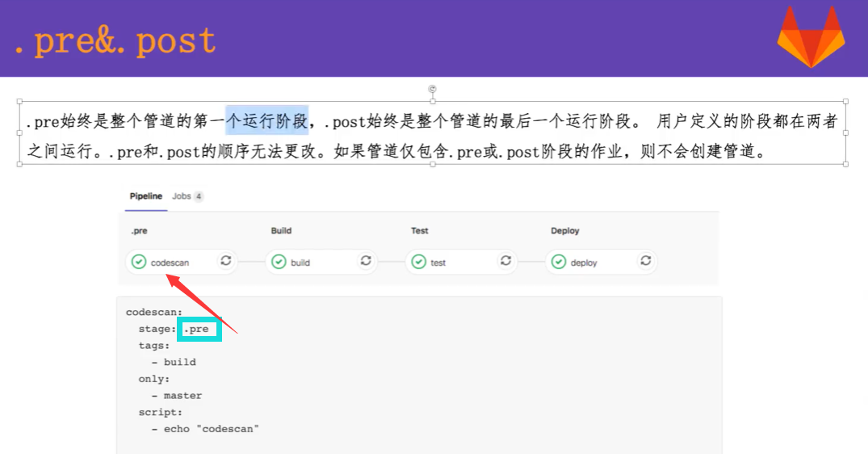Viewport: 868px width, 454px height.
Task: Click the code line '- master'
Action: tap(177, 395)
